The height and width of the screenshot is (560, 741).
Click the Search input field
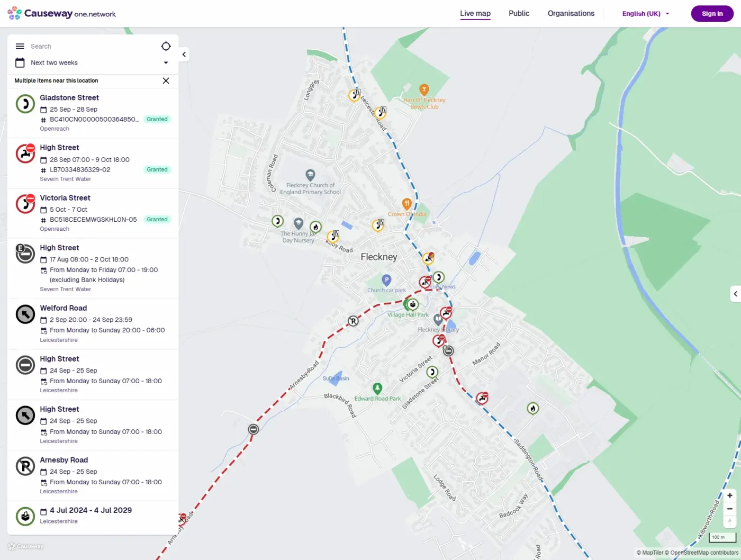[93, 47]
